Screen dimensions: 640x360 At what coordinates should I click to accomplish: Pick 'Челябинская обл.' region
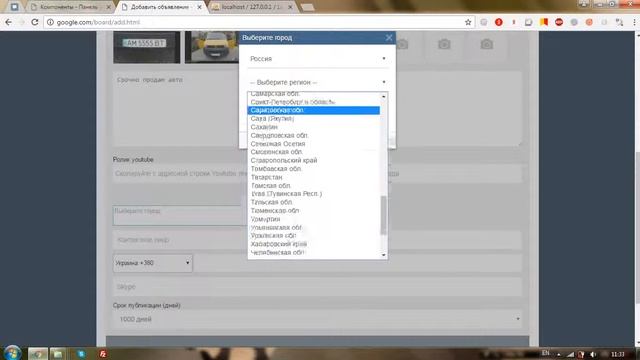313,252
